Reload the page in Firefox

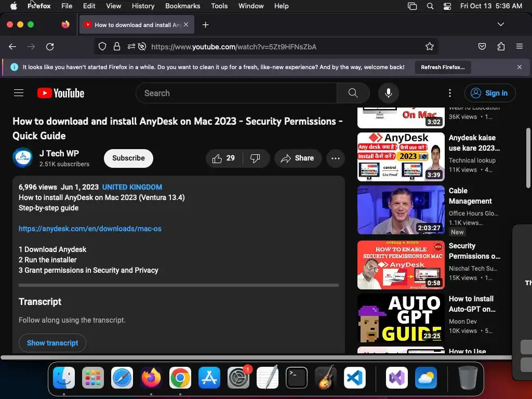click(50, 47)
